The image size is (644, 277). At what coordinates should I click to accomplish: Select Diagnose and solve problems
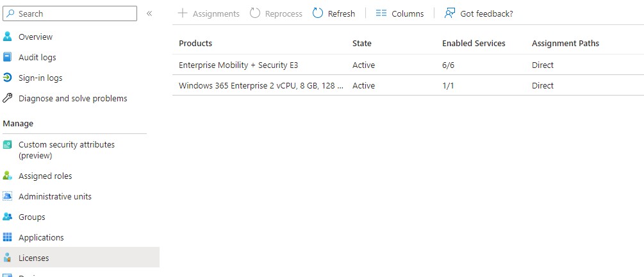point(72,99)
